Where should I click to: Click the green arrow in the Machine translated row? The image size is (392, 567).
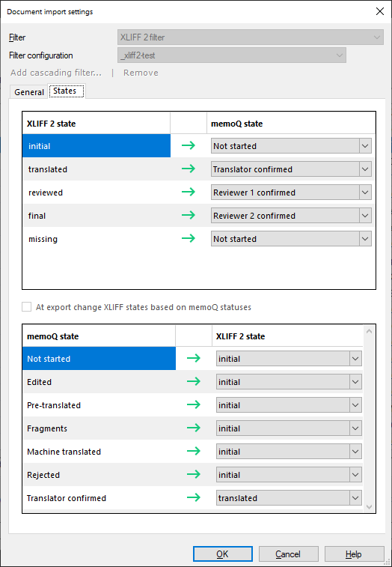[194, 451]
